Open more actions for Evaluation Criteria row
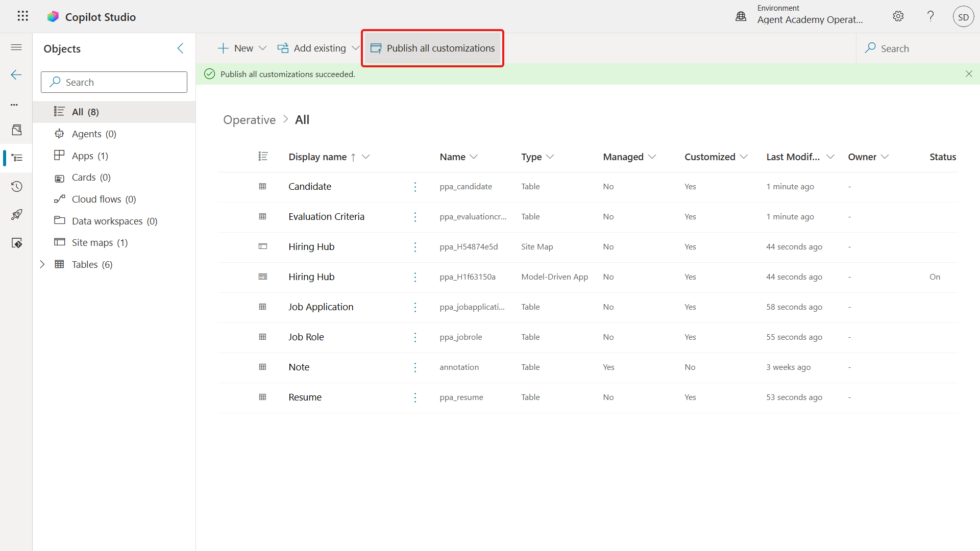This screenshot has height=551, width=980. pos(415,217)
